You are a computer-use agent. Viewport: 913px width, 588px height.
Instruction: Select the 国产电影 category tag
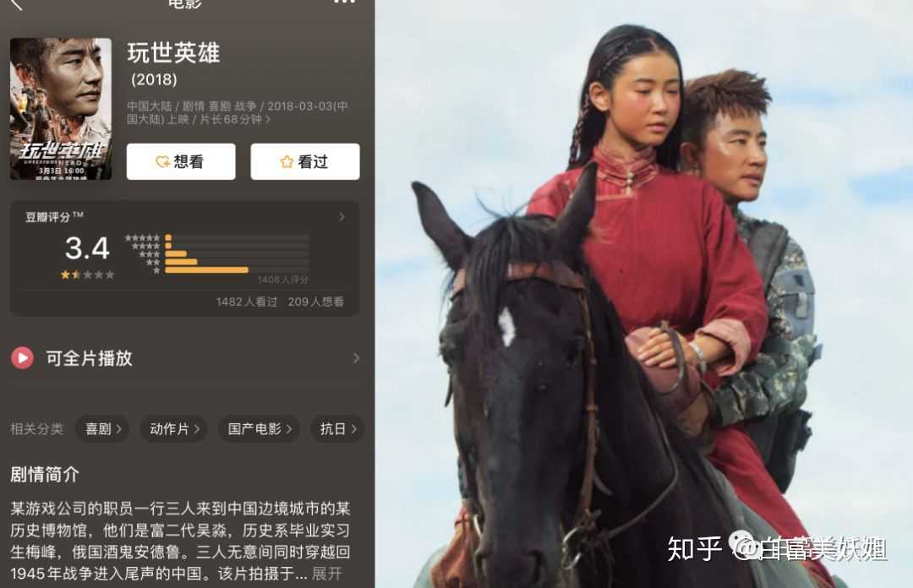(x=260, y=428)
